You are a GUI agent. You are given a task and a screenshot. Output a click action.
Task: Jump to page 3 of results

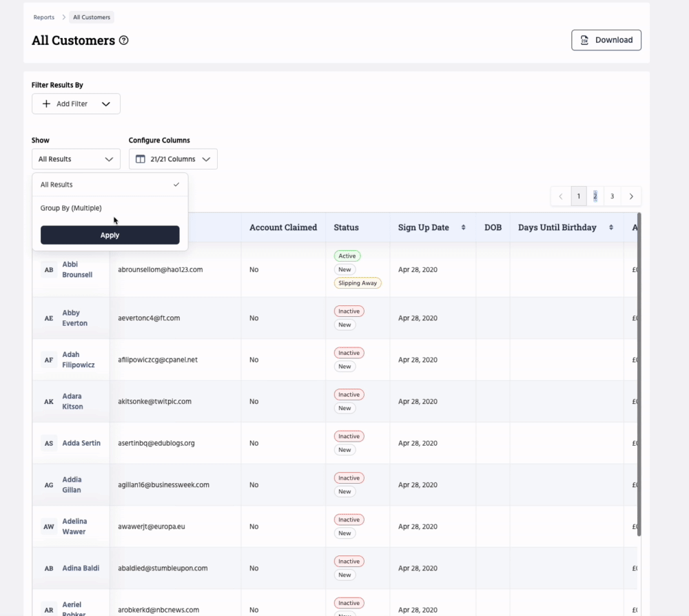612,196
